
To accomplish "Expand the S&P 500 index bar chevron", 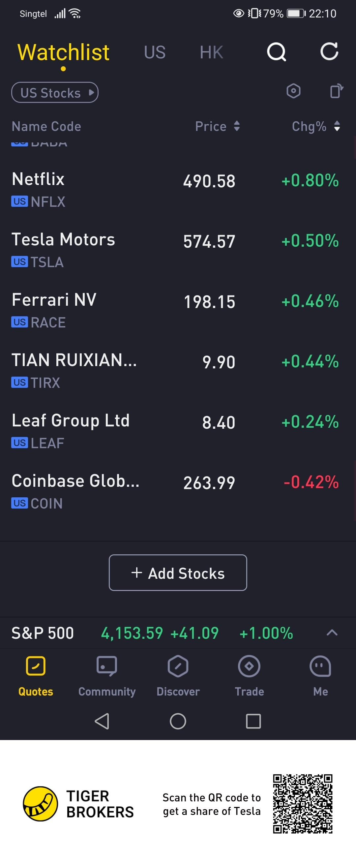I will click(332, 633).
